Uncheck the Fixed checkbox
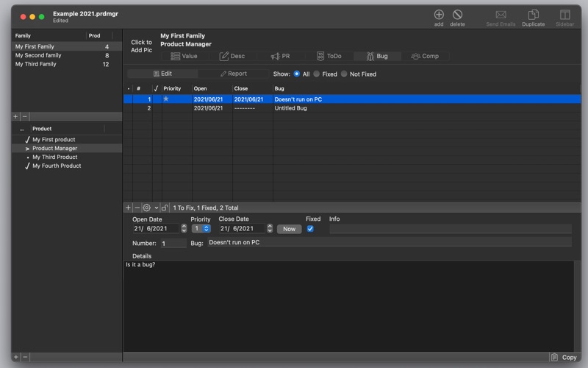Viewport: 588px width, 368px height. pyautogui.click(x=310, y=229)
